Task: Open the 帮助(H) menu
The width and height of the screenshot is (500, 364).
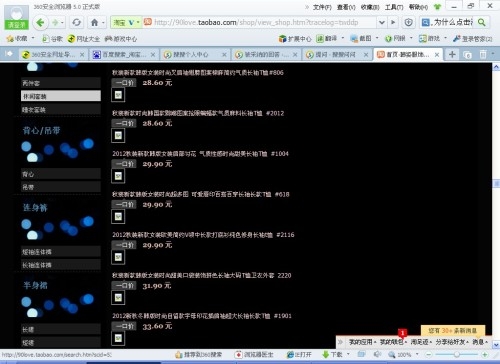Action: click(418, 7)
